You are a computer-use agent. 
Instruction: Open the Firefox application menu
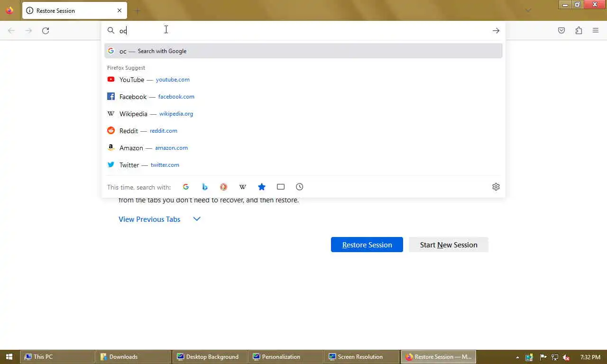click(x=596, y=31)
